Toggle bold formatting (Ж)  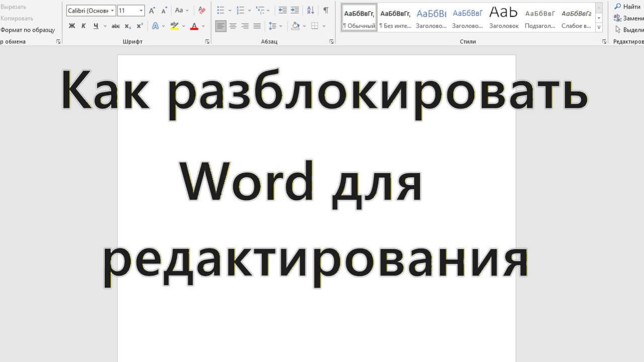point(72,26)
